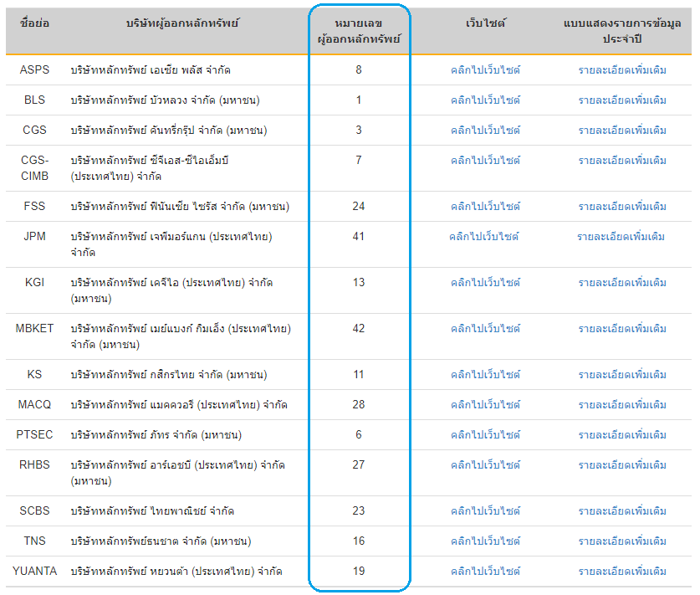Open website link for KS row
The image size is (700, 595).
click(485, 375)
